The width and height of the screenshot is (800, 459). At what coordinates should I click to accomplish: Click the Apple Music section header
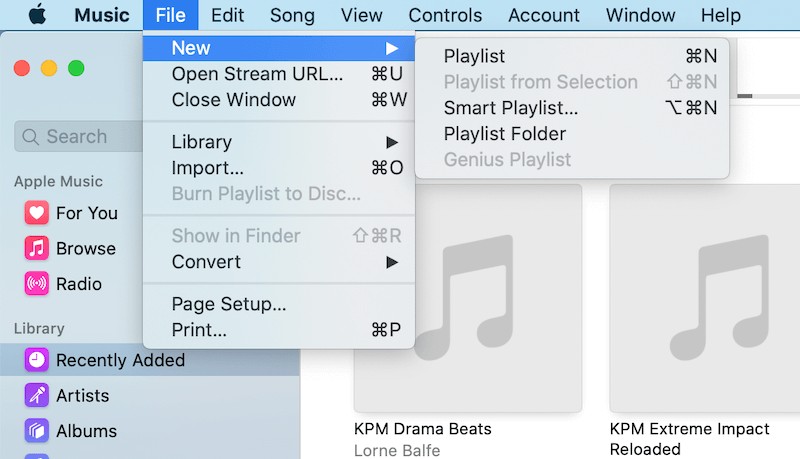58,181
